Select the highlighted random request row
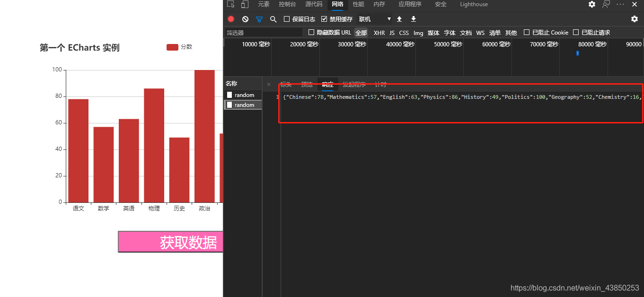Viewport: 644px width, 297px height. click(243, 105)
